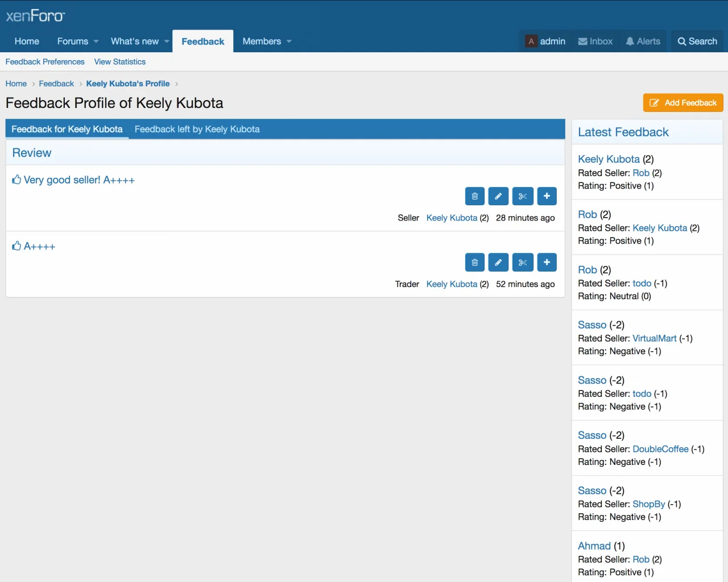This screenshot has height=582, width=728.
Task: Click trash icon on the first review
Action: click(475, 196)
